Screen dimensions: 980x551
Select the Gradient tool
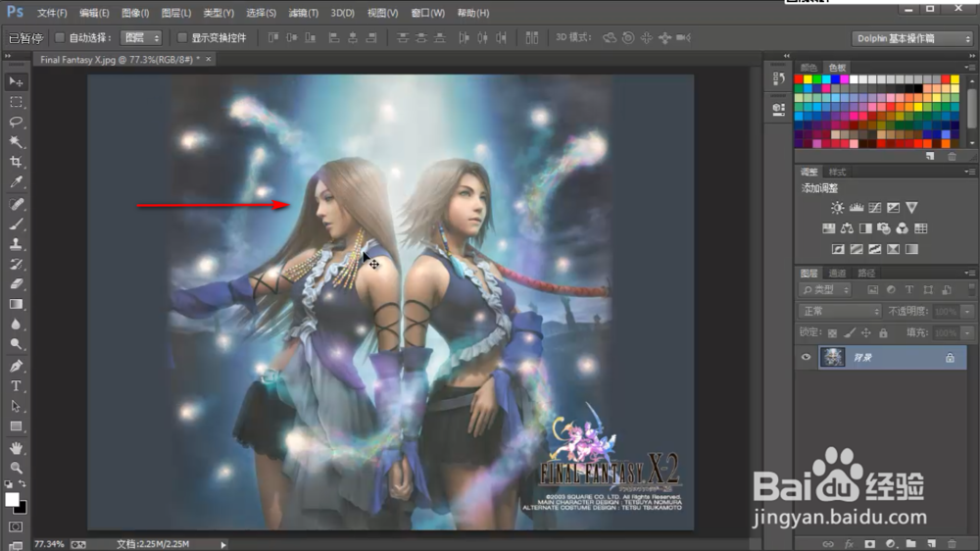click(17, 304)
